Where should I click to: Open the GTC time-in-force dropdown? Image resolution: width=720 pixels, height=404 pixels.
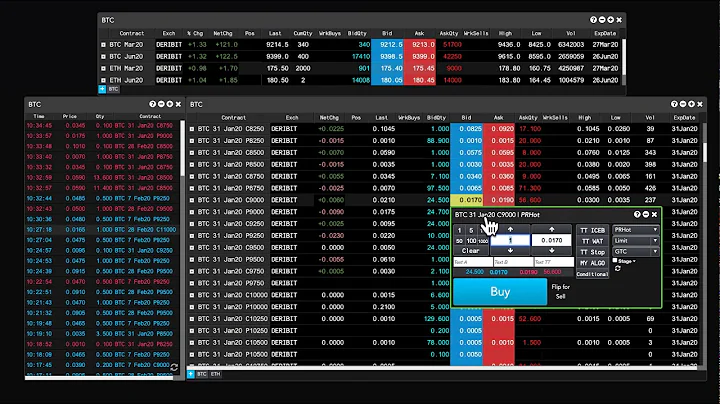(636, 252)
